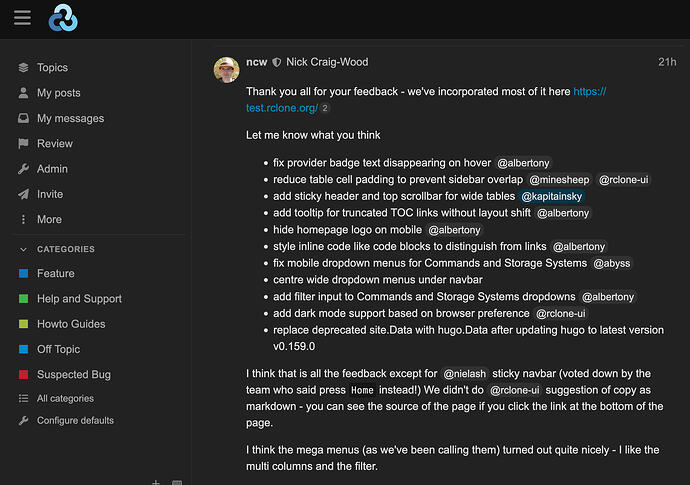Toggle the hamburger sidebar menu

click(22, 18)
